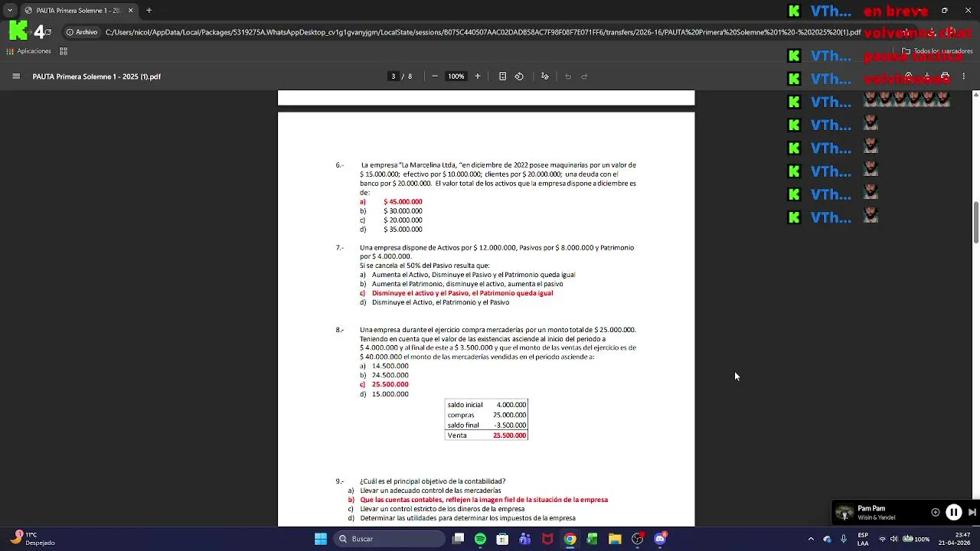This screenshot has width=980, height=551.
Task: Open Microsoft Teams from taskbar
Action: [524, 539]
